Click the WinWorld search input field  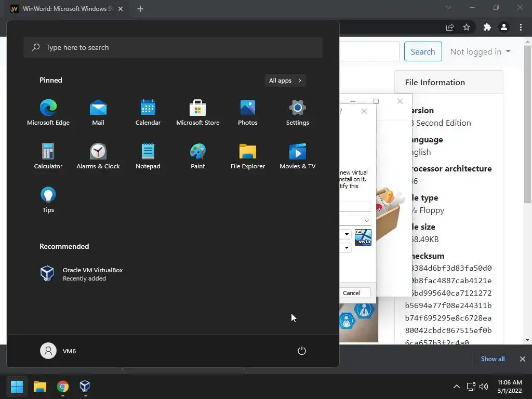tap(369, 51)
